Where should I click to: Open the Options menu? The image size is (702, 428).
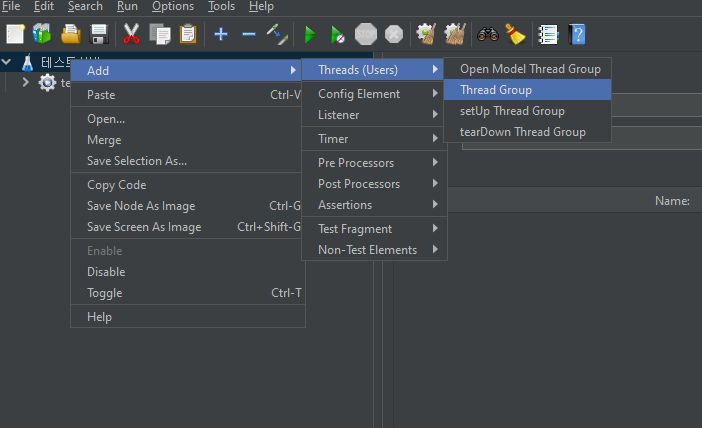[x=173, y=6]
